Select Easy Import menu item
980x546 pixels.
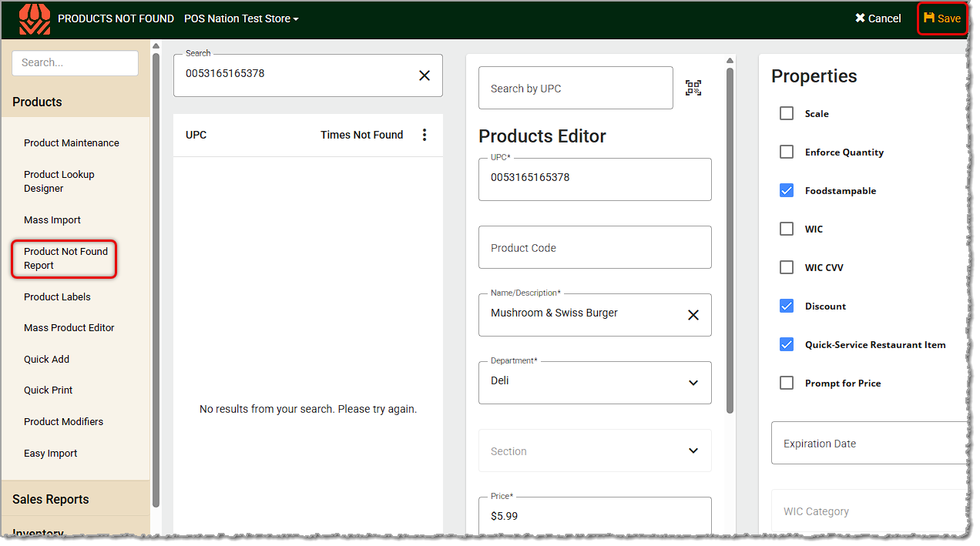click(x=51, y=453)
